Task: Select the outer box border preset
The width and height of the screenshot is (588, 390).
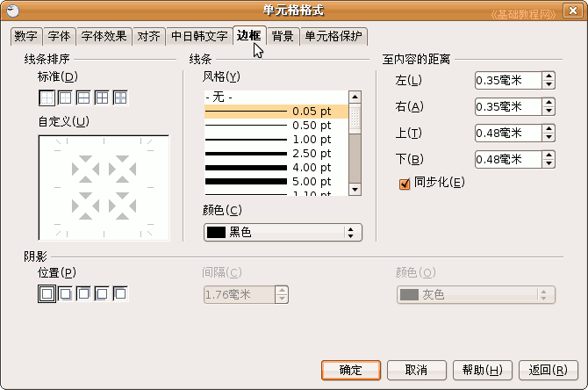Action: [65, 98]
